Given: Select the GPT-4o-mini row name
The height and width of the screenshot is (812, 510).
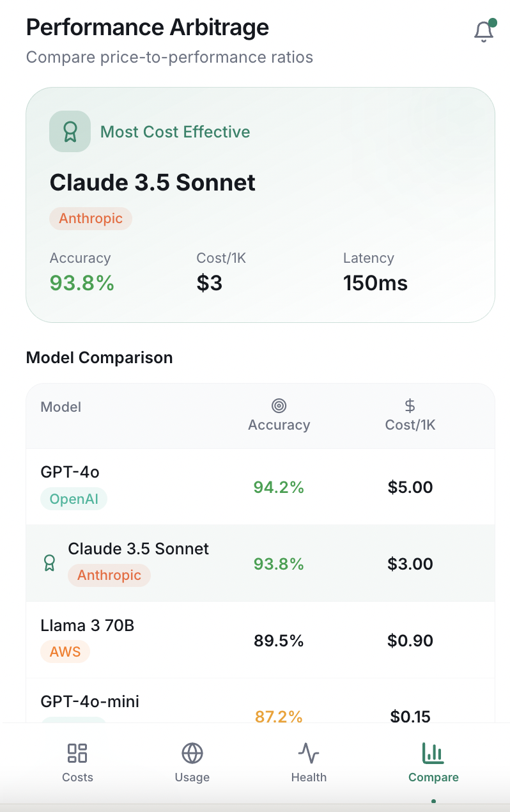Looking at the screenshot, I should coord(90,702).
